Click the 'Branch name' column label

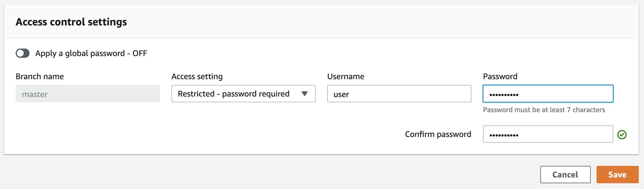coord(40,77)
